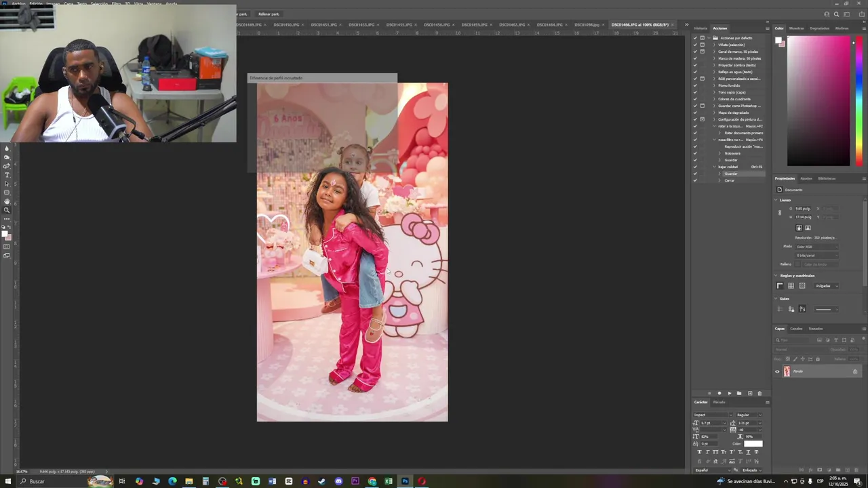868x488 pixels.
Task: Toggle checkmark for Cerrar step
Action: (x=695, y=180)
